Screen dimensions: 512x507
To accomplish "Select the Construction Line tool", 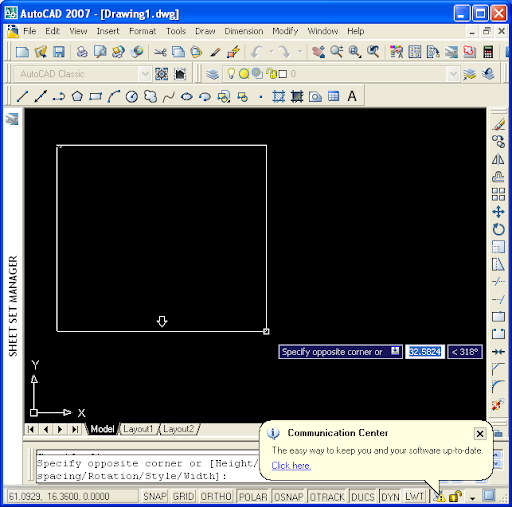I will [41, 97].
